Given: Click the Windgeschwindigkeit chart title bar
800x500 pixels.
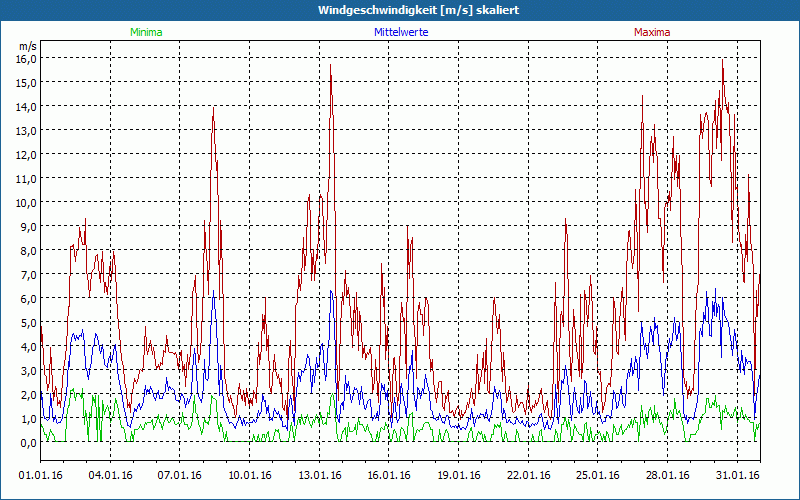Looking at the screenshot, I should coord(400,10).
